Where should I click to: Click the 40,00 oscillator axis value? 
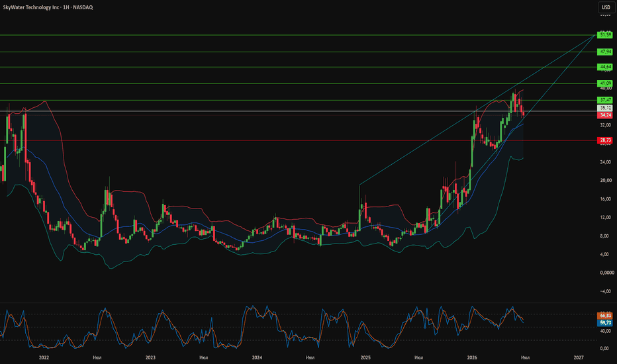click(x=605, y=332)
